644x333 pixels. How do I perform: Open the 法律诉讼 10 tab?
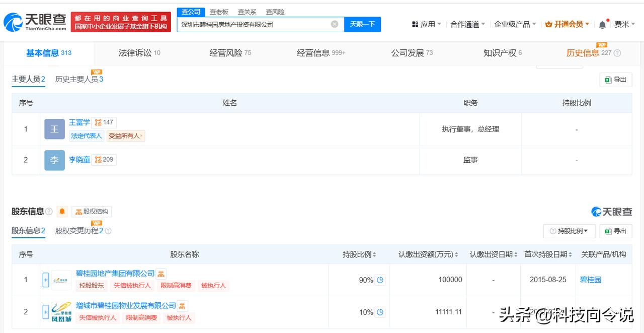click(x=139, y=53)
